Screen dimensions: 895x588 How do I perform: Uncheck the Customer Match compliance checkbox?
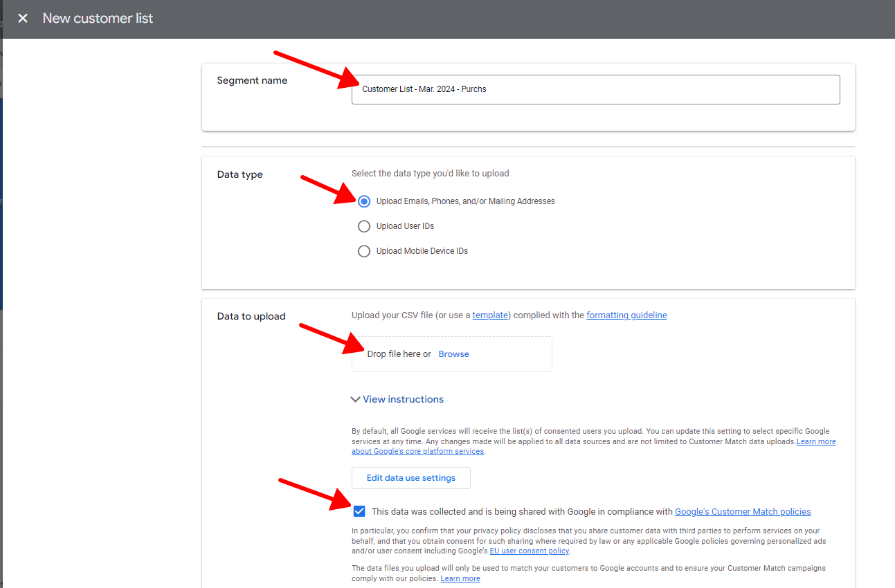359,511
